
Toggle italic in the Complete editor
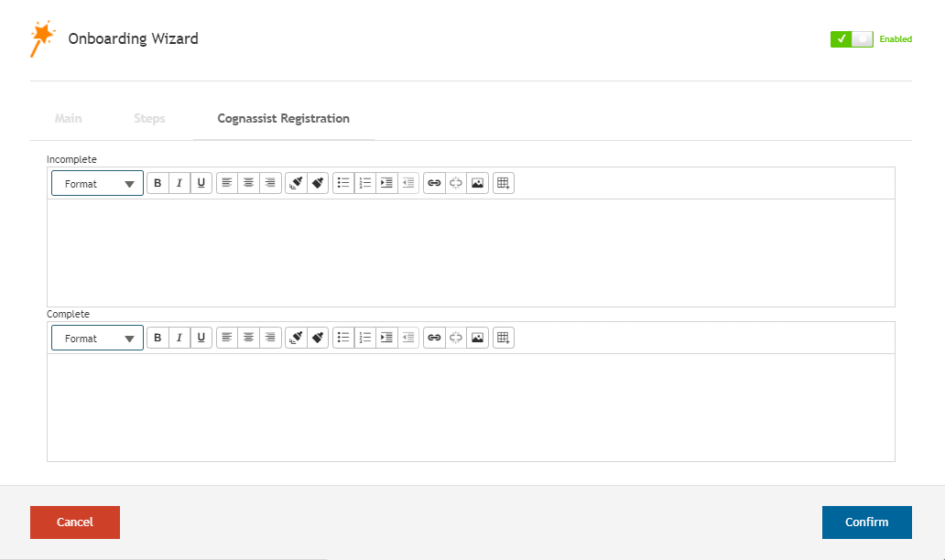(179, 338)
